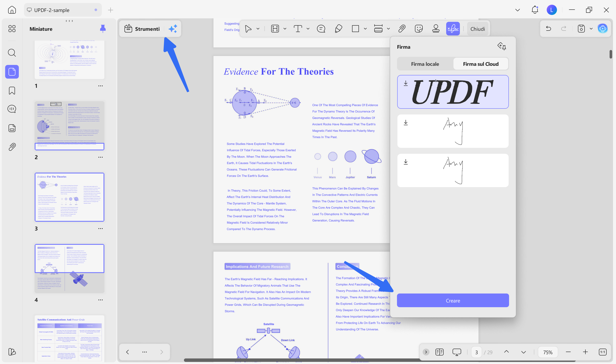Click the layers icon at sidebar bottom
This screenshot has width=616, height=364.
click(x=12, y=352)
